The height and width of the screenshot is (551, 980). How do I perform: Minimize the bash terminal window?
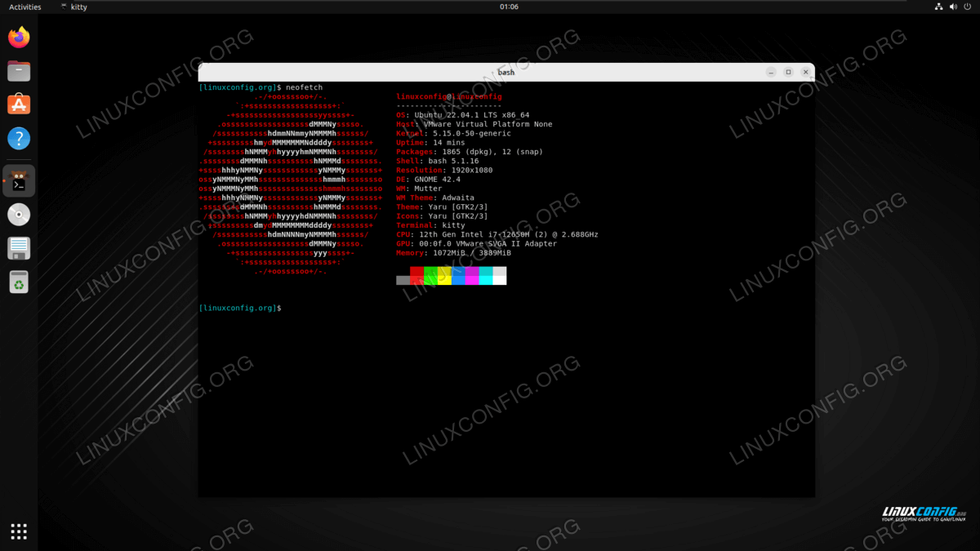771,72
